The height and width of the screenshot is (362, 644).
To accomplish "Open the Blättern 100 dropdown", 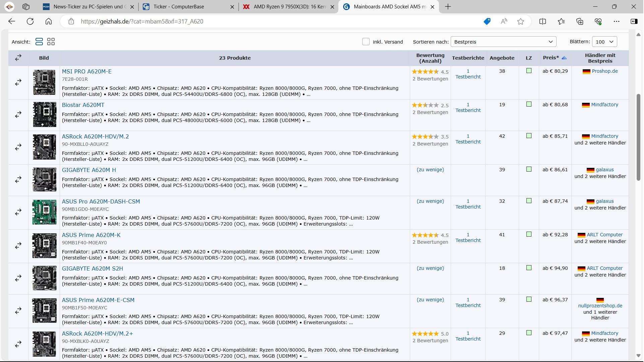I will pyautogui.click(x=604, y=42).
